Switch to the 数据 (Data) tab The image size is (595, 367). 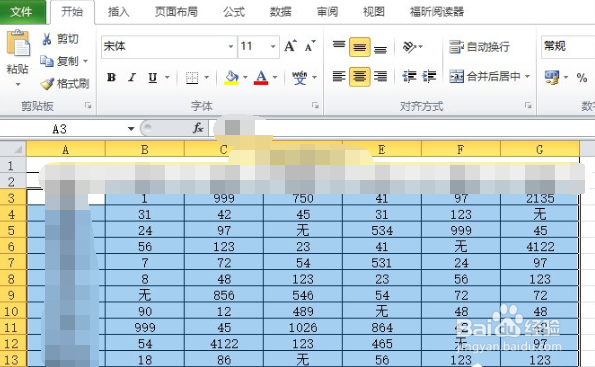280,12
